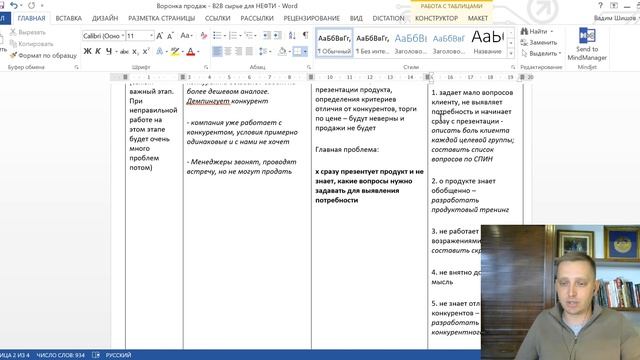Click the Undo arrow in title bar
The width and height of the screenshot is (640, 360).
(x=13, y=5)
